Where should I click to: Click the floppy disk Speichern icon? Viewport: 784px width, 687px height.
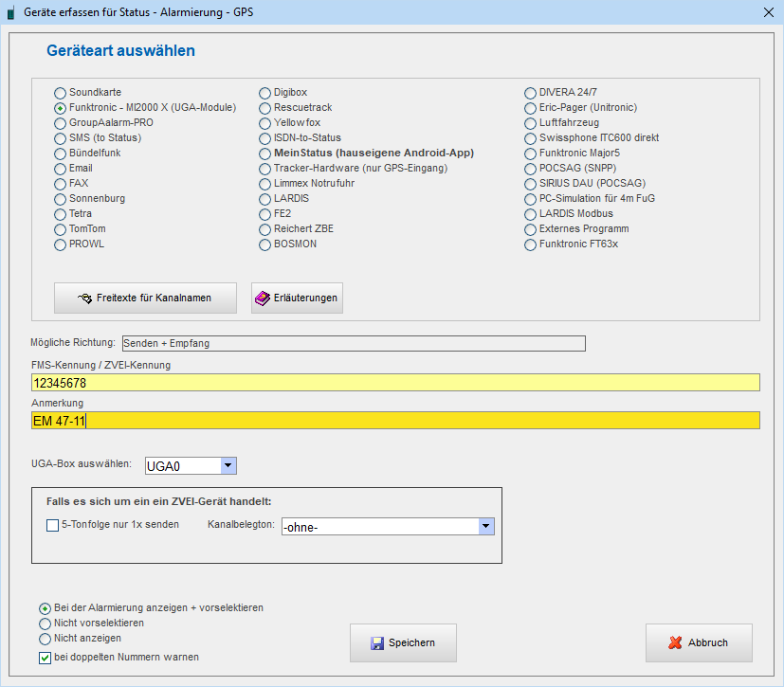click(x=376, y=642)
